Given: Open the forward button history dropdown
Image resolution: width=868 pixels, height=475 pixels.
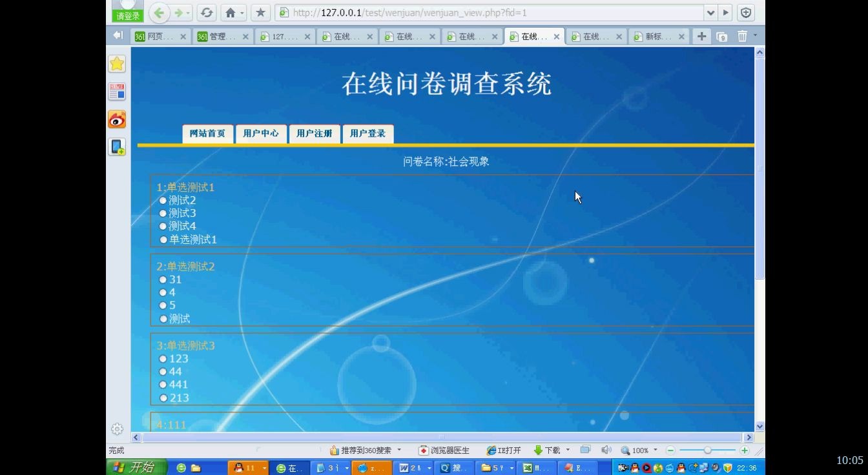Looking at the screenshot, I should 189,13.
